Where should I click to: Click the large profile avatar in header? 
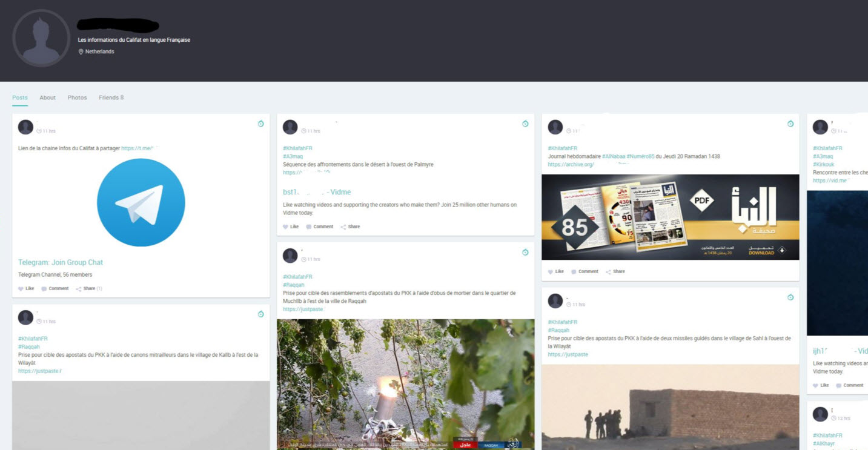click(x=41, y=38)
